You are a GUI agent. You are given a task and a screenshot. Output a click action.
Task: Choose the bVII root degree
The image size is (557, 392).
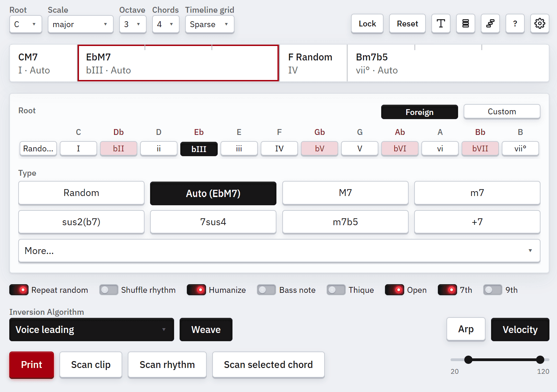pos(480,149)
